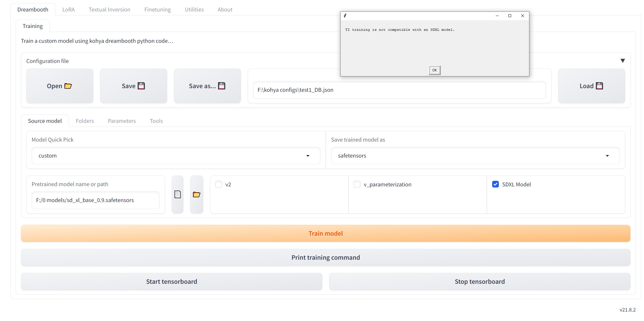Screen dimensions: 644x321
Task: Click the Open folder icon button
Action: pyautogui.click(x=60, y=86)
